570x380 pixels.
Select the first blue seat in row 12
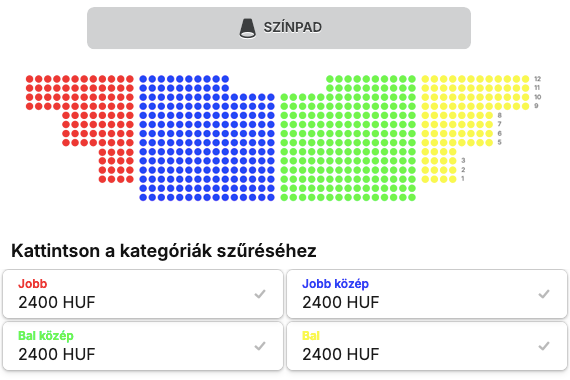click(143, 79)
